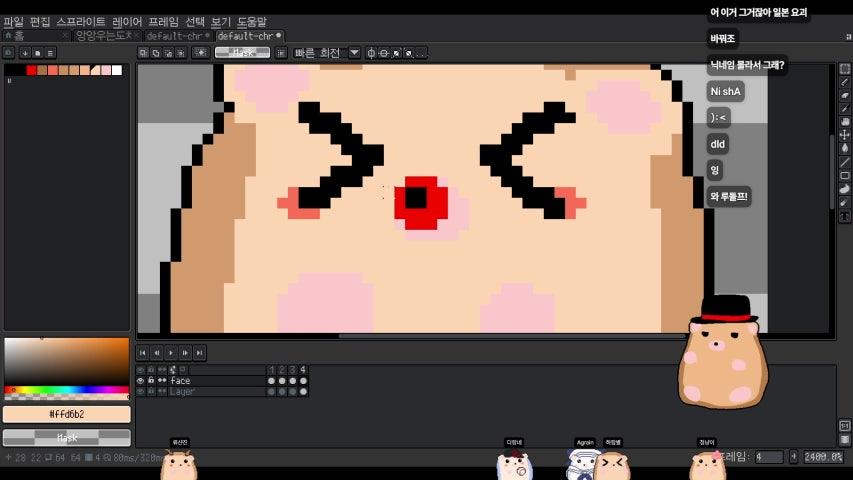The height and width of the screenshot is (480, 853).
Task: Click the face layer cel in frame 2
Action: pos(282,381)
